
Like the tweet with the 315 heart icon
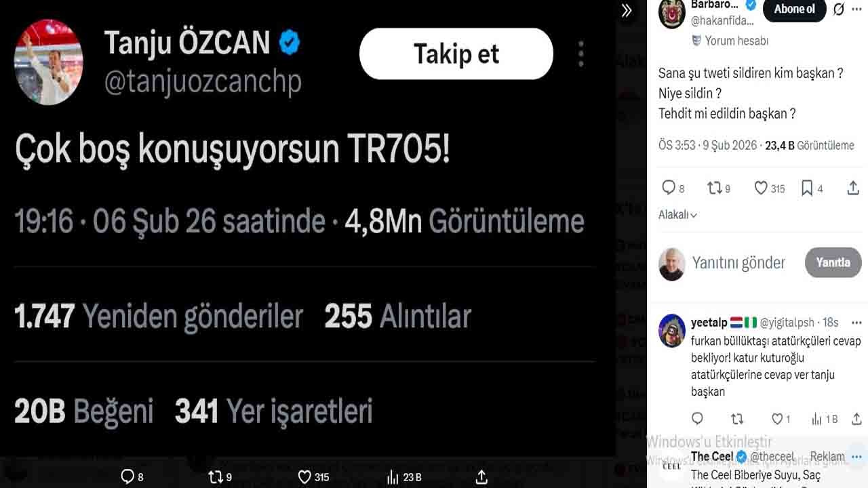pyautogui.click(x=761, y=188)
